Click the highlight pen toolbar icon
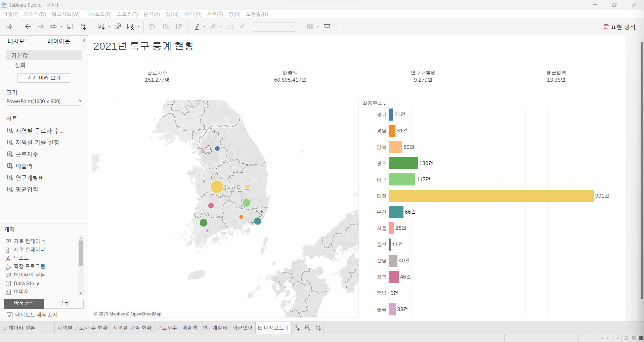Screen dimensions: 644x342 click(197, 27)
